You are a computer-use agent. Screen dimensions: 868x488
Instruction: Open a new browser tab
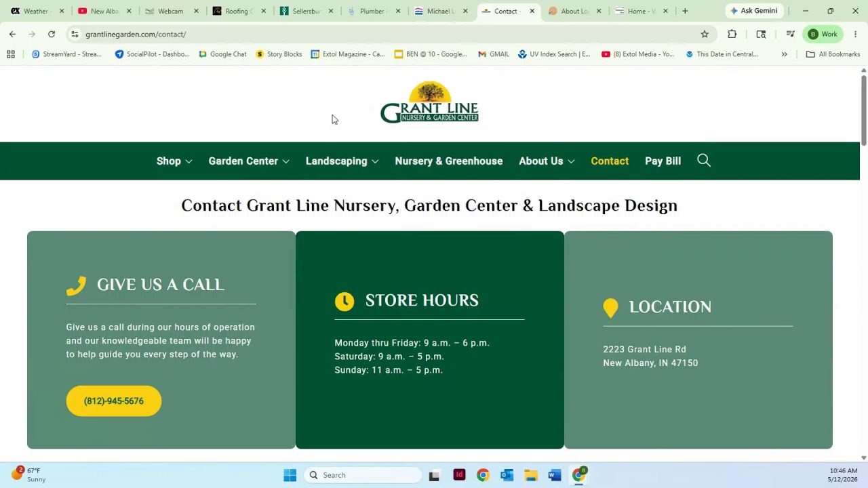(x=685, y=11)
